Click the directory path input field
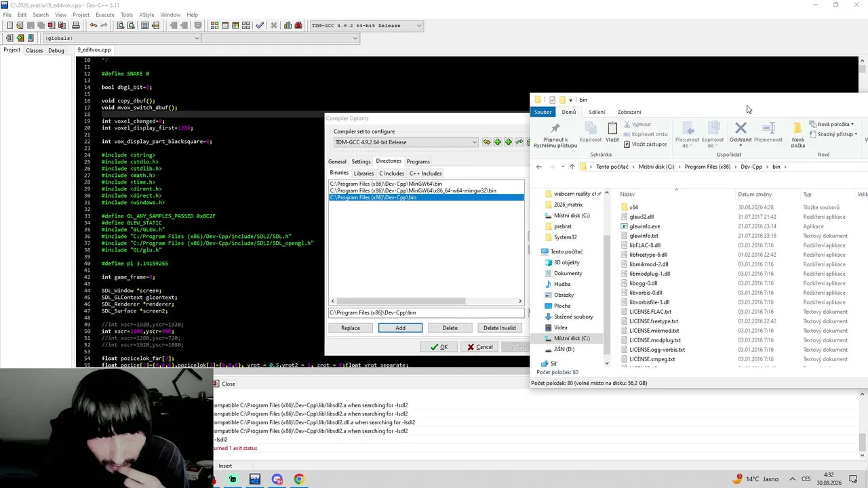The image size is (868, 488). pyautogui.click(x=427, y=313)
